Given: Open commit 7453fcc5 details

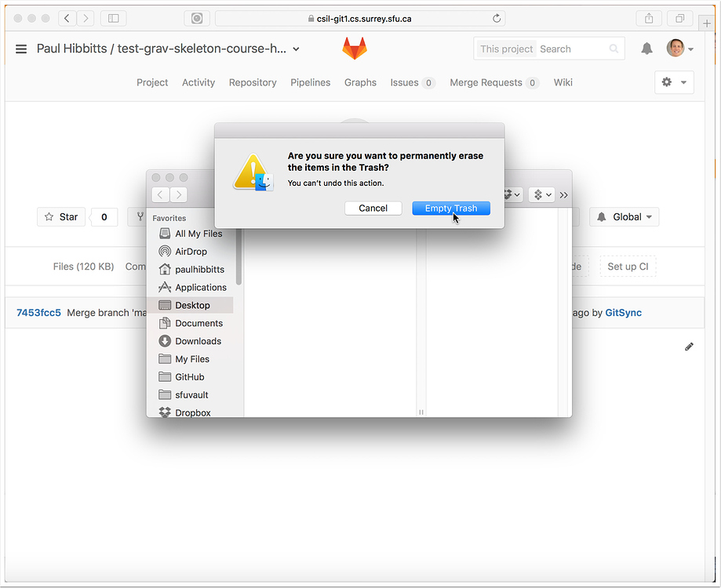Looking at the screenshot, I should [x=38, y=312].
